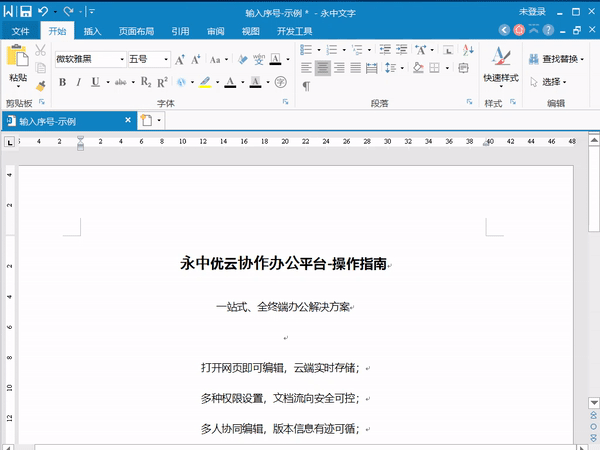Toggle center alignment for paragraph
The width and height of the screenshot is (600, 450).
[x=322, y=68]
